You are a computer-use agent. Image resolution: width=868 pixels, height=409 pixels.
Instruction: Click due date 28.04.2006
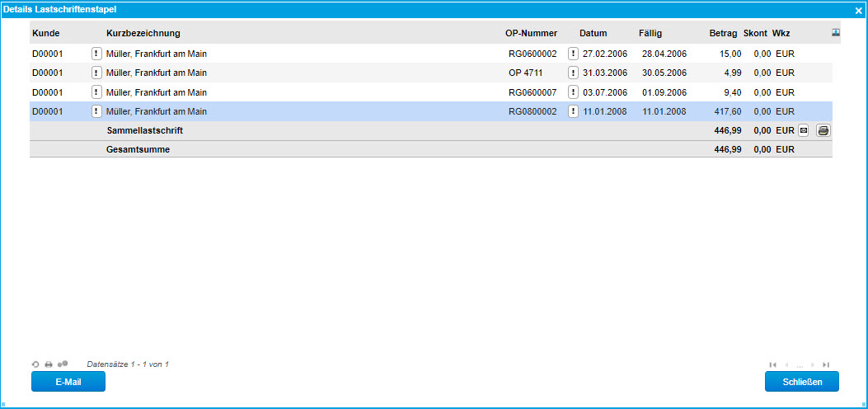click(664, 54)
